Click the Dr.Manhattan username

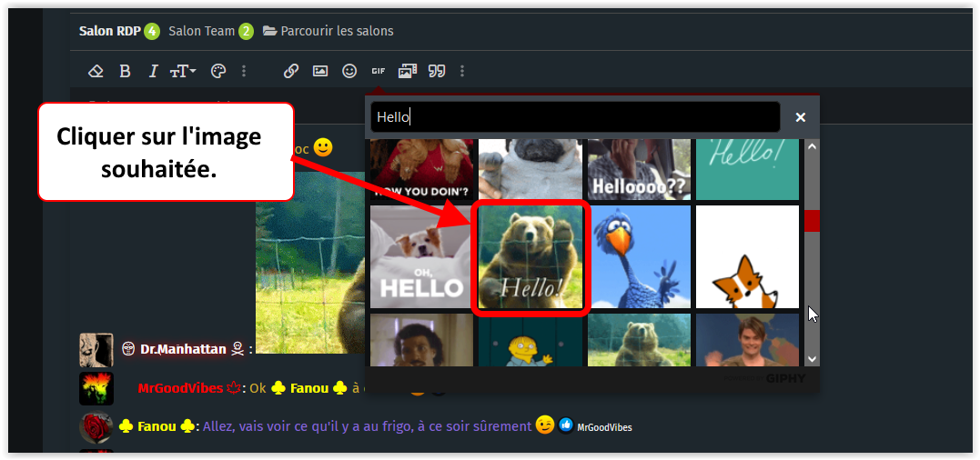[183, 349]
